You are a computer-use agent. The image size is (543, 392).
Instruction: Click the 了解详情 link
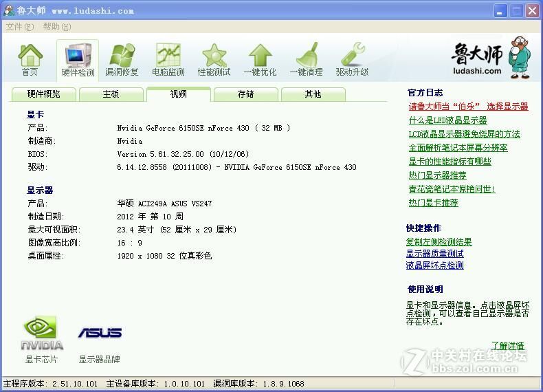point(508,346)
